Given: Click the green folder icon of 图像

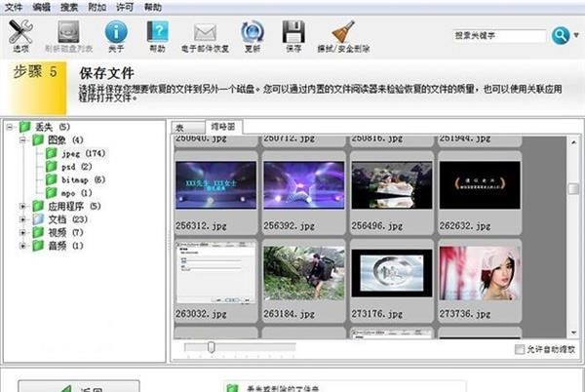Looking at the screenshot, I should pos(38,139).
